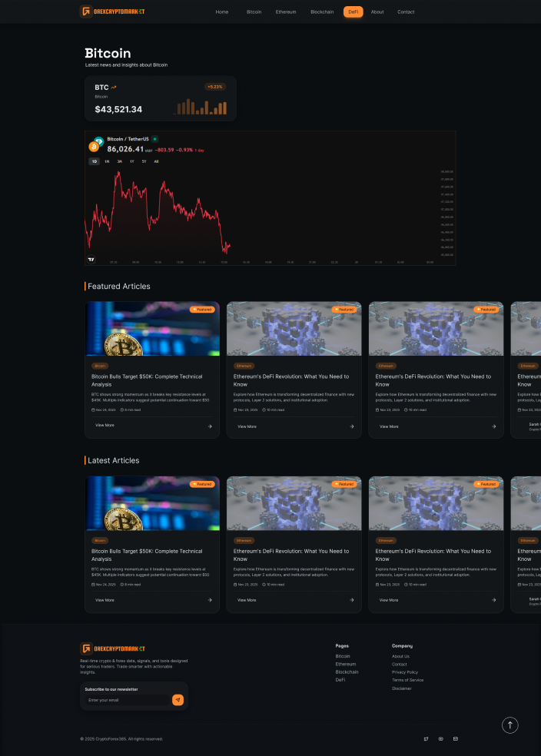Open second Featured card Ethereum thumbnail
This screenshot has width=541, height=756.
[x=294, y=329]
